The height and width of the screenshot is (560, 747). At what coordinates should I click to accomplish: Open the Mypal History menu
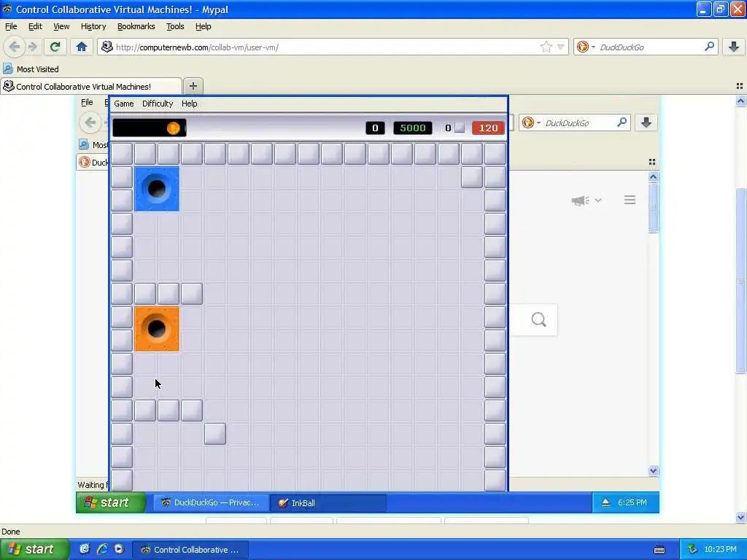[x=93, y=26]
